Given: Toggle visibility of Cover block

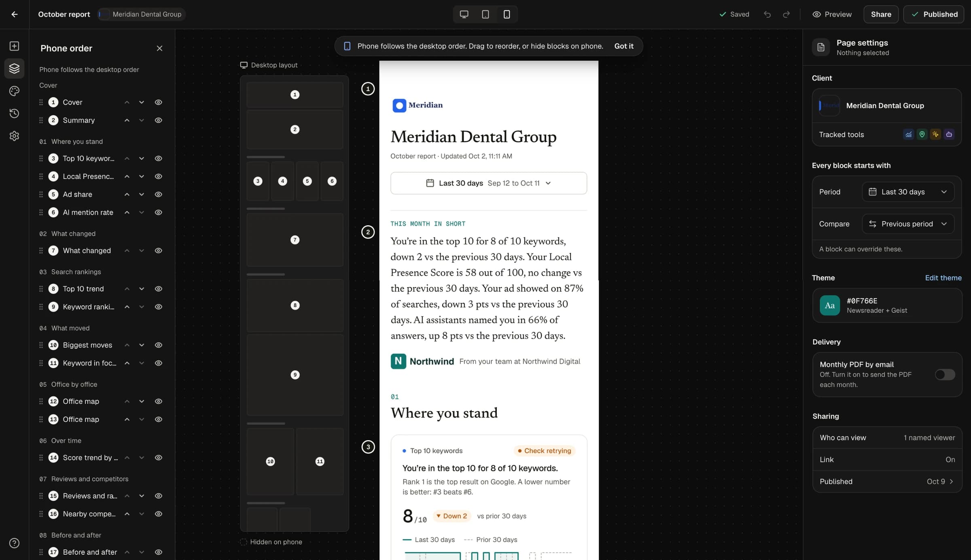Looking at the screenshot, I should pyautogui.click(x=159, y=102).
